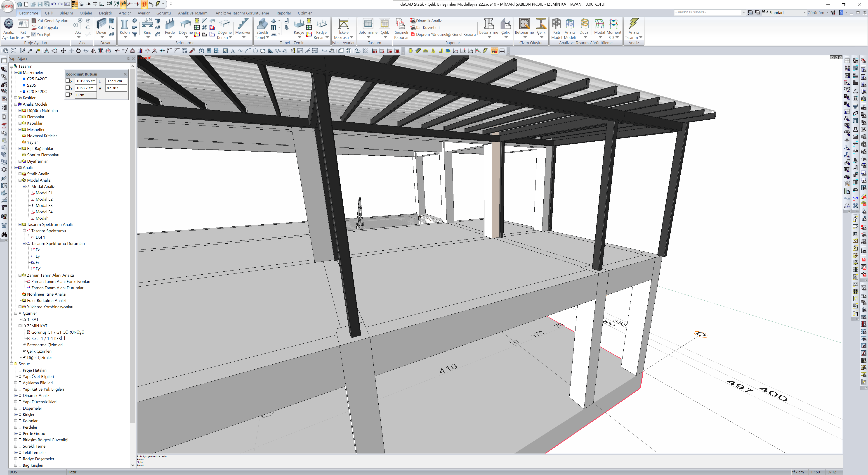Open the Raporlar ribbon tab
The image size is (868, 475).
(x=283, y=13)
